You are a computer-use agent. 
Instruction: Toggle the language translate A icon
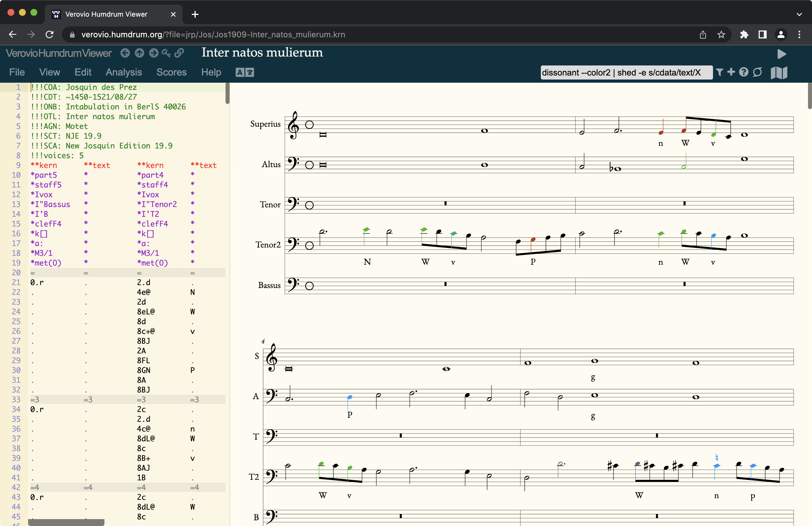(x=245, y=72)
